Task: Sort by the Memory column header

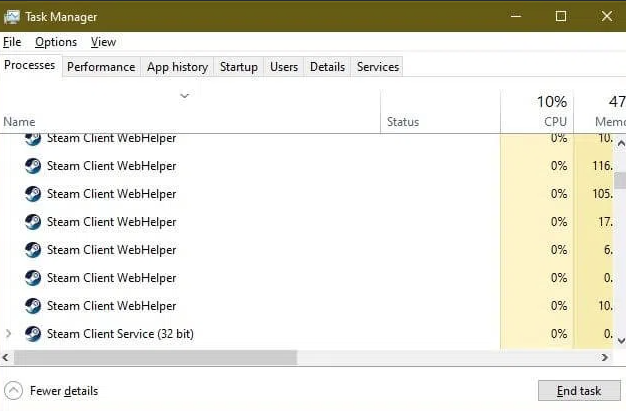Action: coord(600,111)
